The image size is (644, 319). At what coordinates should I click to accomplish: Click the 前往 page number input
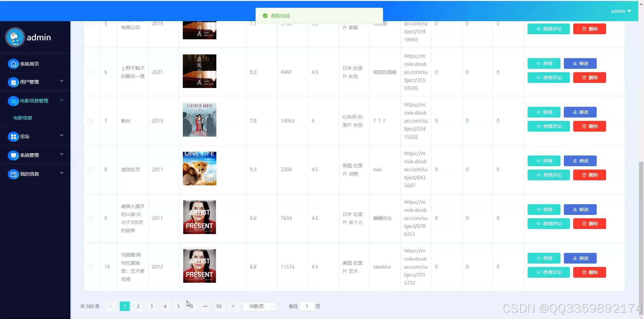tap(307, 306)
